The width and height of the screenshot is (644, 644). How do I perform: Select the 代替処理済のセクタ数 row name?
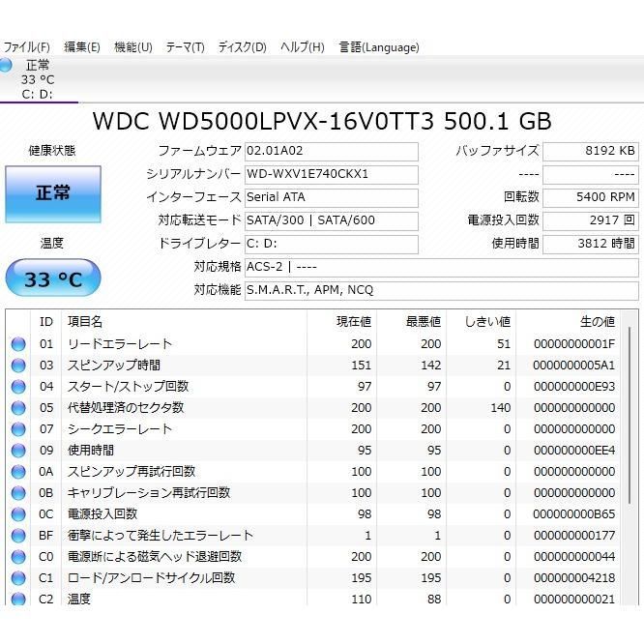126,408
